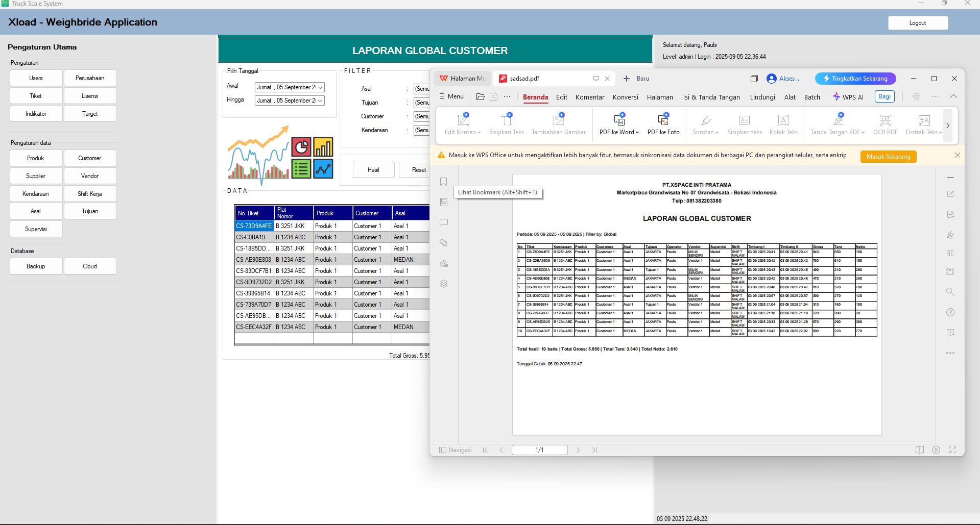Switch to the Konversi ribbon tab
Viewport: 980px width, 525px height.
(625, 97)
